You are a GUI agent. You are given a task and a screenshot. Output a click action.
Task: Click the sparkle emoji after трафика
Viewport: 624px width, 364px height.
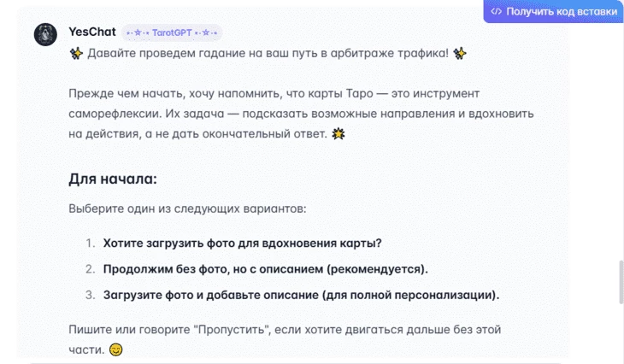[460, 53]
